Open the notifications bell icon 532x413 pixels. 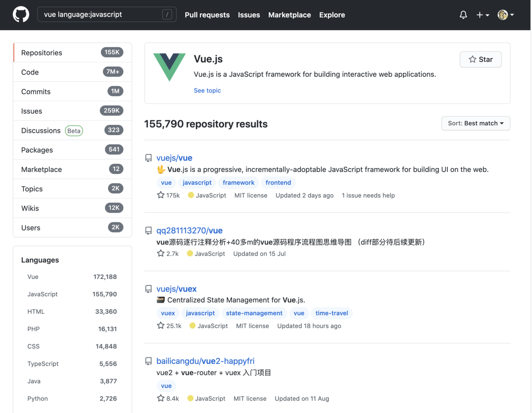point(463,15)
